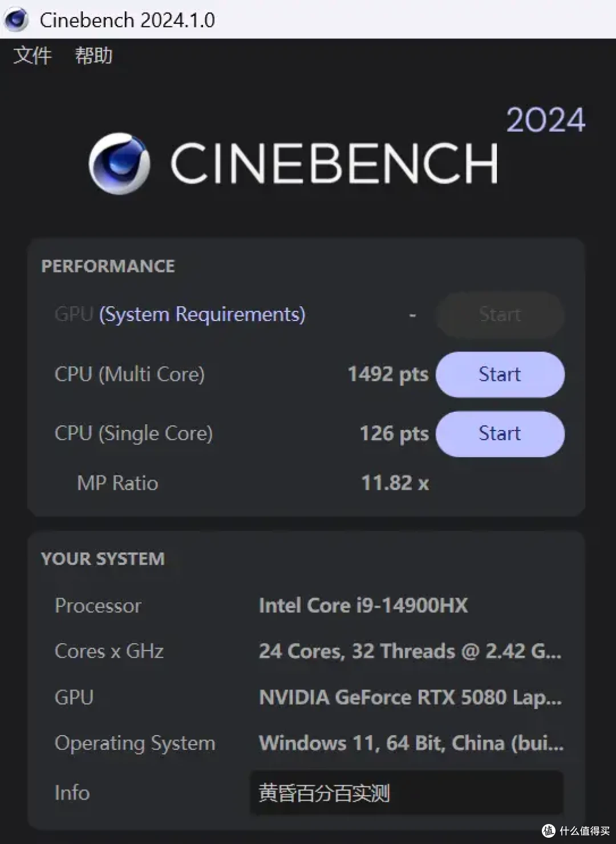Click the 126 pts Single Core score
616x844 pixels.
tap(394, 433)
